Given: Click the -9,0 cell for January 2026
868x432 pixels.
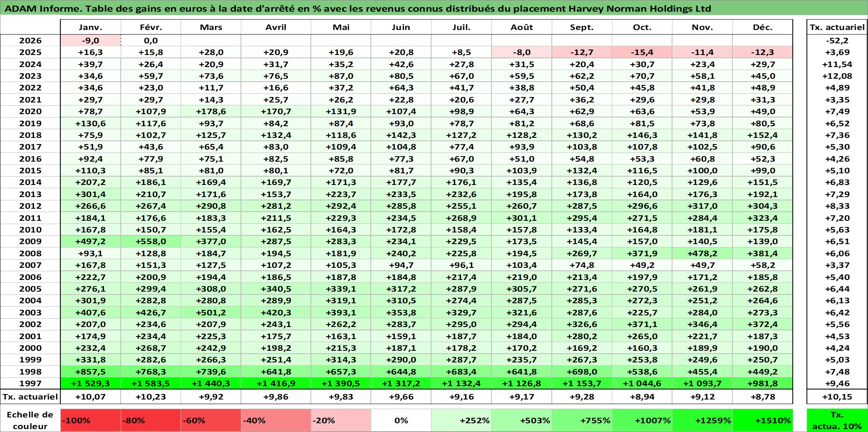Looking at the screenshot, I should [x=90, y=40].
